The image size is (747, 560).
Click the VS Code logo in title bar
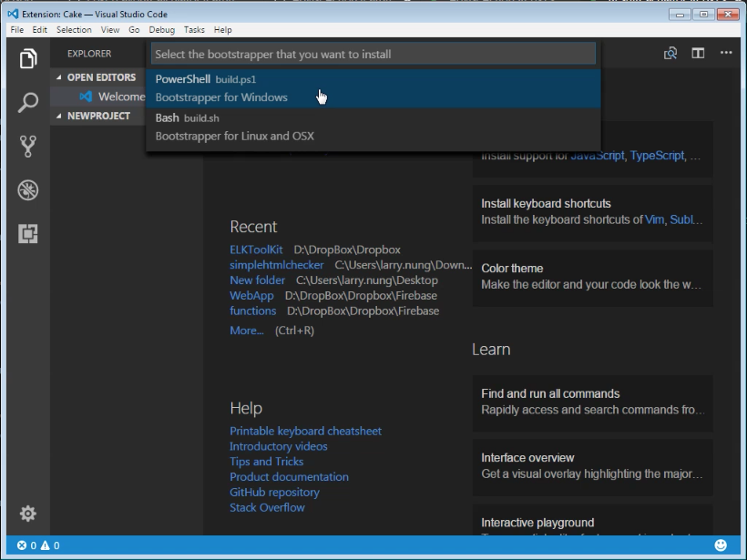(13, 14)
